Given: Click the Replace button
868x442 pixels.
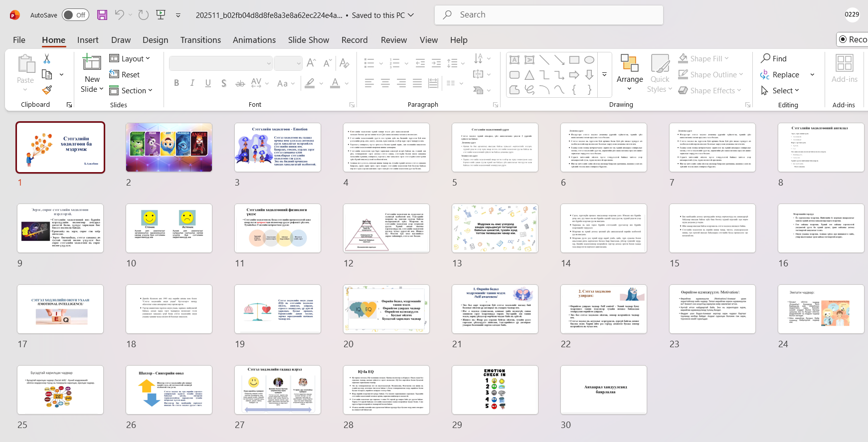Looking at the screenshot, I should 781,75.
